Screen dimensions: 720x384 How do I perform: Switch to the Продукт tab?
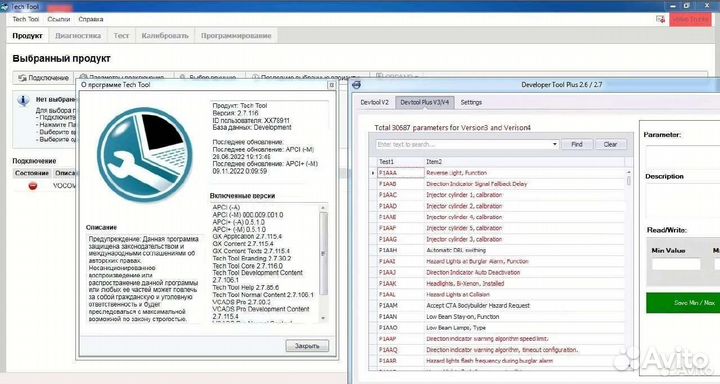click(28, 36)
